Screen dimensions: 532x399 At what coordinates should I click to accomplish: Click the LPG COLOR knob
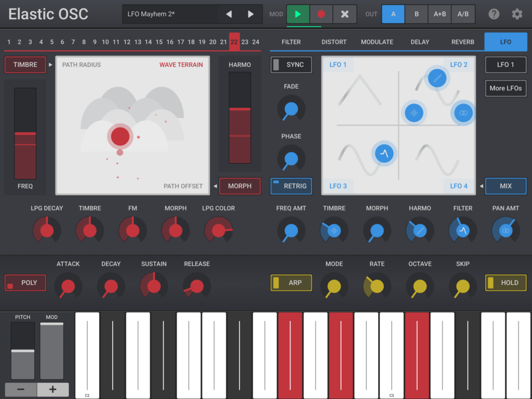219,230
